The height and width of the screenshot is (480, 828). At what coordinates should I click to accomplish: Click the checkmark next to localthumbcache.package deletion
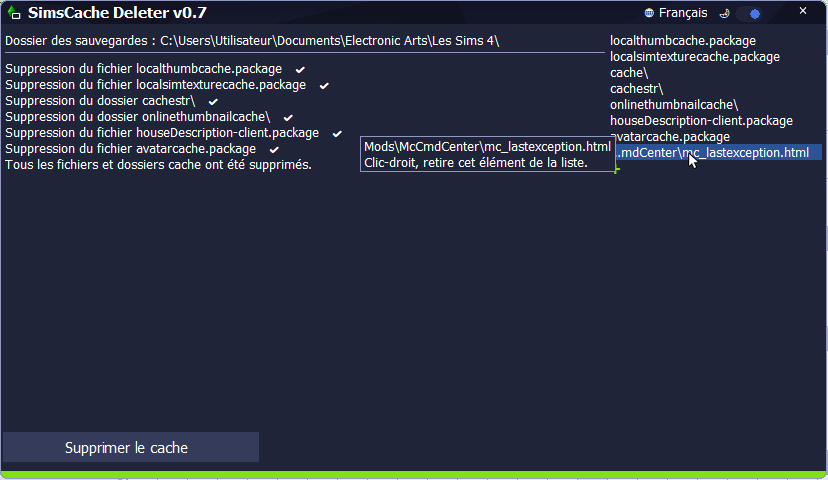click(300, 69)
